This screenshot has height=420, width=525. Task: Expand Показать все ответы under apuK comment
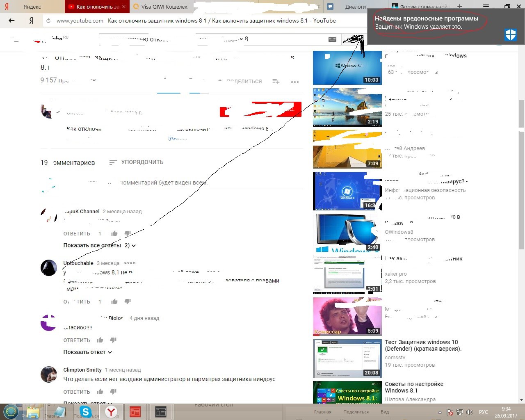click(x=99, y=245)
